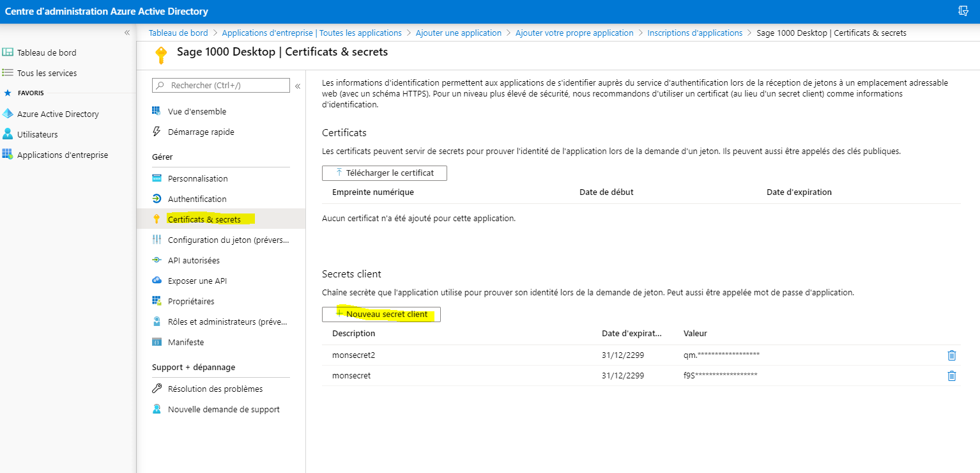Click Date d'expiration certificate column header
Viewport: 980px width, 473px height.
(x=799, y=192)
